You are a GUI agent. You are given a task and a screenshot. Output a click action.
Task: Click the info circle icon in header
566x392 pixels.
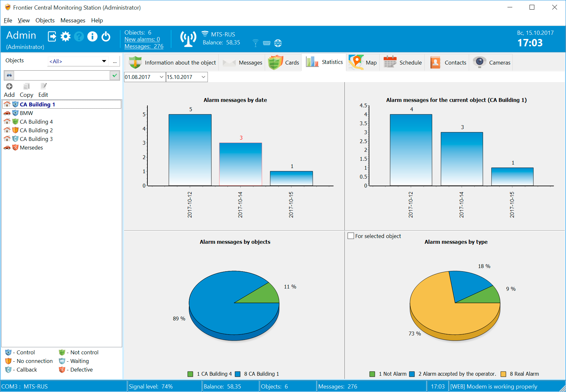pyautogui.click(x=92, y=36)
